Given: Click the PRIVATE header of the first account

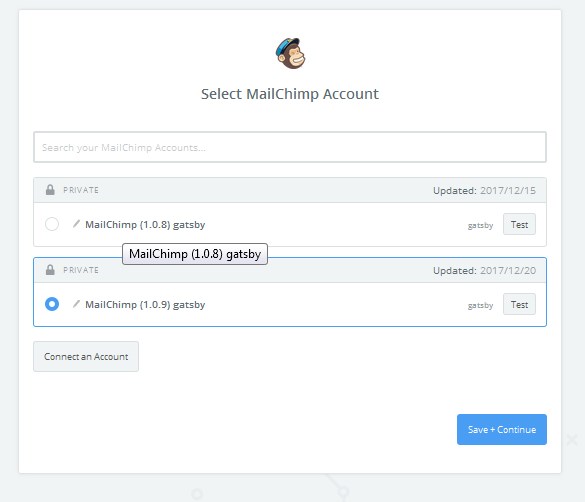Looking at the screenshot, I should tap(81, 190).
